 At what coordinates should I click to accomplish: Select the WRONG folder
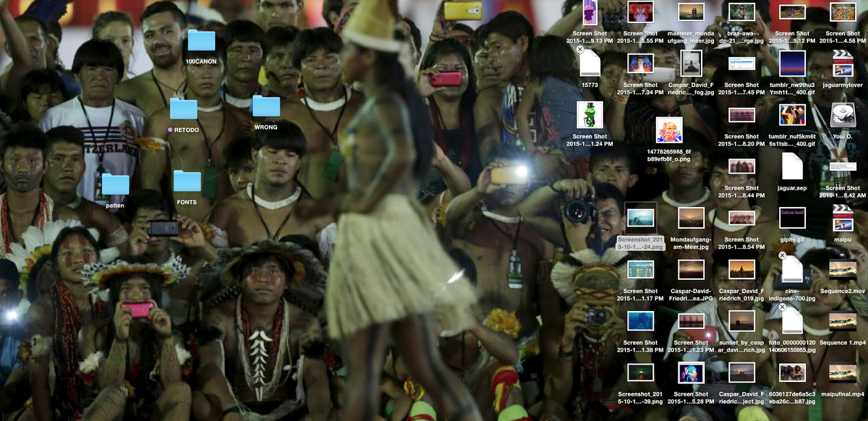tap(266, 106)
